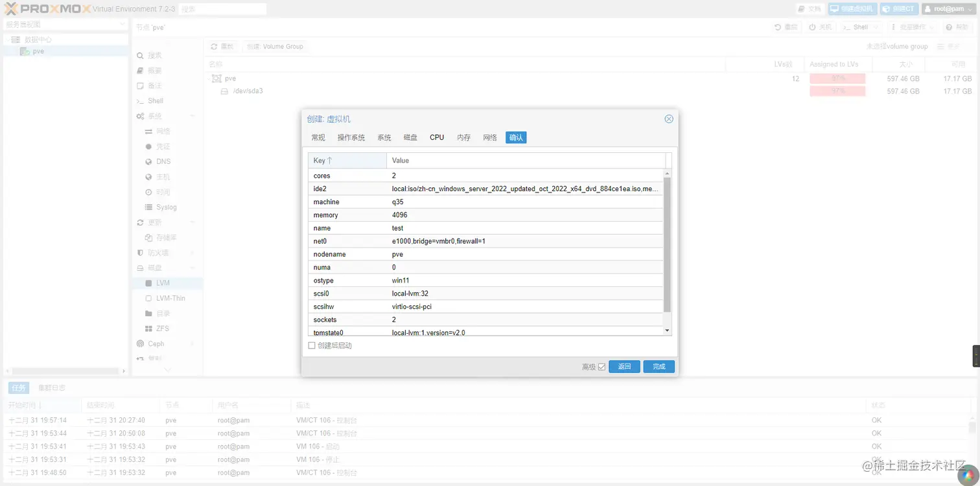Image resolution: width=980 pixels, height=486 pixels.
Task: Click the ZFS grid icon in sidebar
Action: click(149, 329)
